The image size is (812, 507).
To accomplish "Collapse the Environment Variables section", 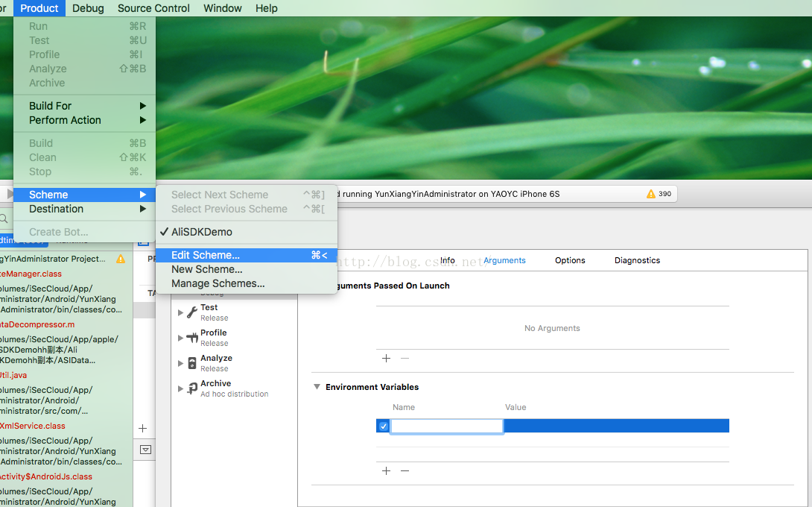I will [317, 387].
